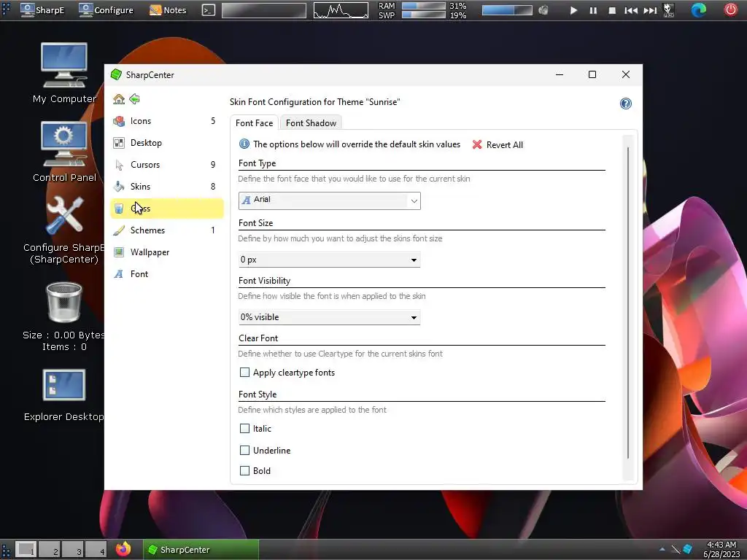Viewport: 747px width, 560px height.
Task: Switch to virtual desktop 4
Action: (96, 550)
